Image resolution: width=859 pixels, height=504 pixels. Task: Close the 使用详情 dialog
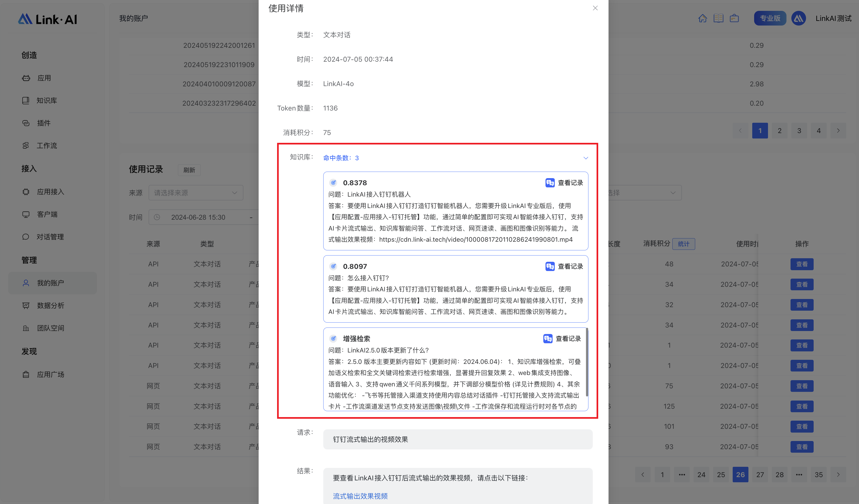click(x=595, y=8)
